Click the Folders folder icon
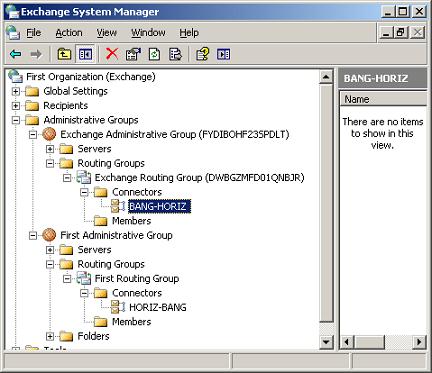This screenshot has height=373, width=432. coord(66,336)
